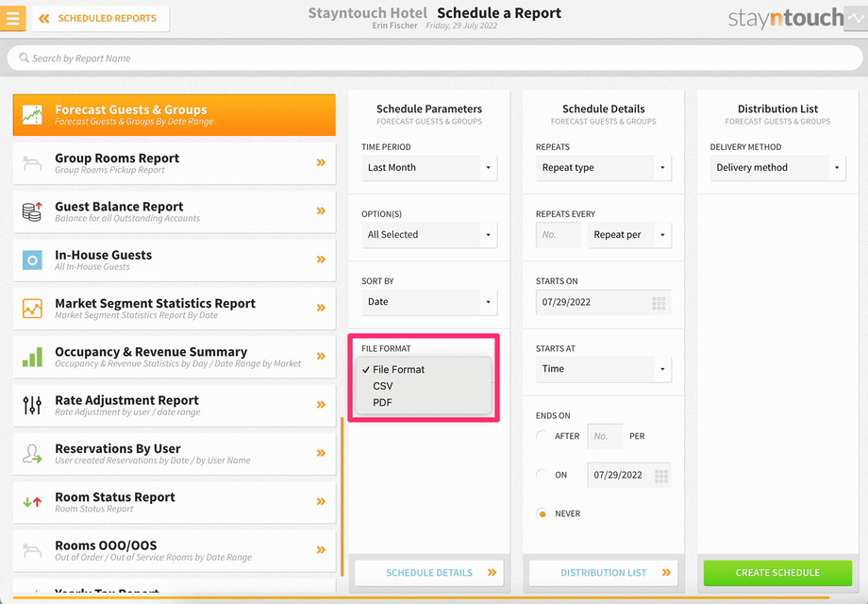Open Guest Balance Report via its chevron
The height and width of the screenshot is (604, 868).
(x=321, y=211)
